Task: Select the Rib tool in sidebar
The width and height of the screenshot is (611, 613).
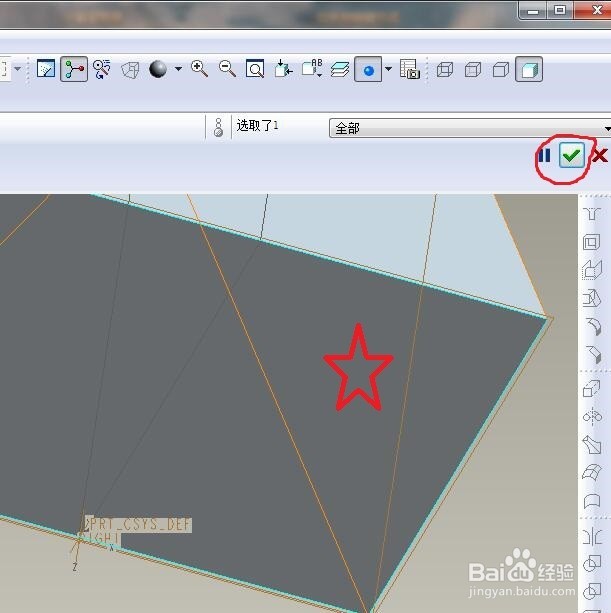Action: 592,270
